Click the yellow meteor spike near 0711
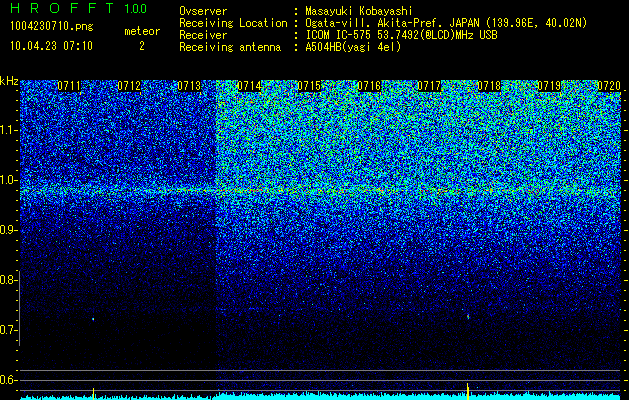The width and height of the screenshot is (629, 400). tap(93, 393)
